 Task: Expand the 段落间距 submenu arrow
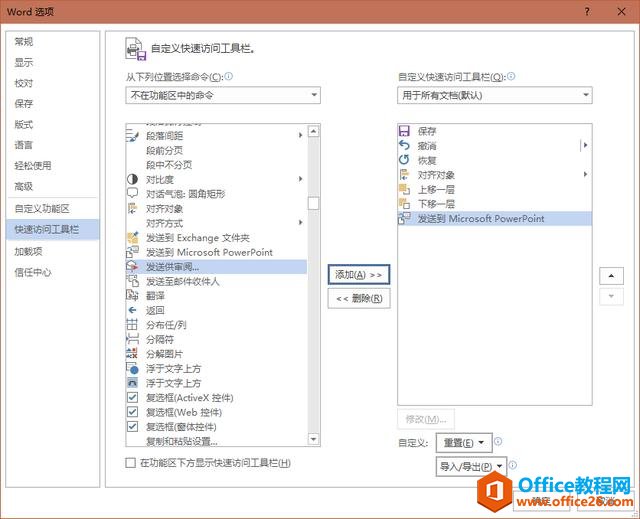tap(301, 135)
